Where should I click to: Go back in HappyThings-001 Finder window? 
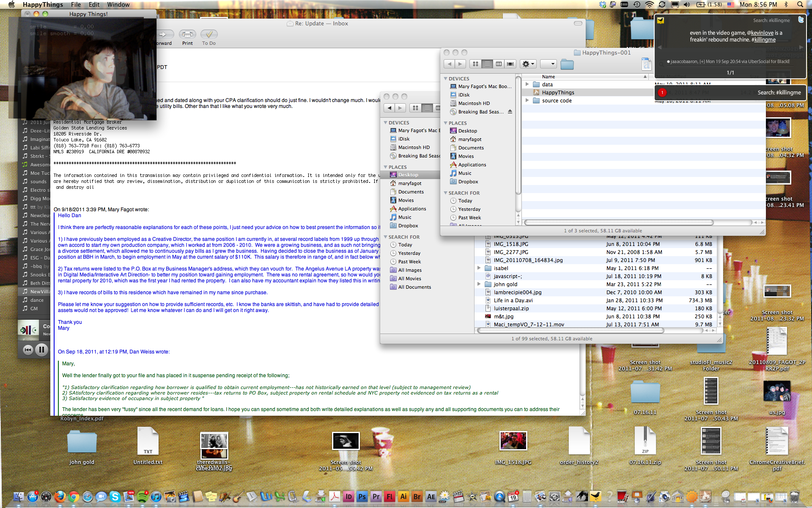(449, 64)
